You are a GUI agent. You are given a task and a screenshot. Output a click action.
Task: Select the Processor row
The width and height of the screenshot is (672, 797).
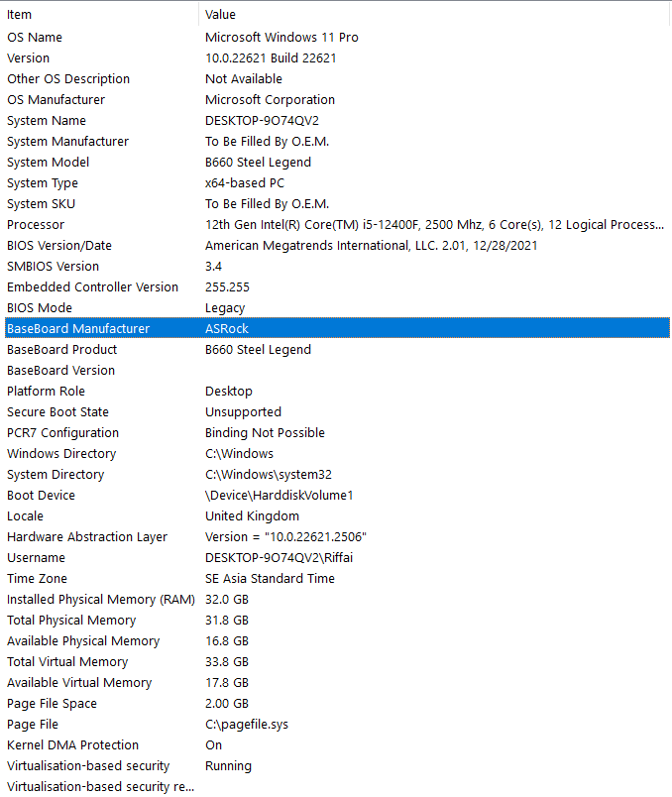(x=337, y=225)
